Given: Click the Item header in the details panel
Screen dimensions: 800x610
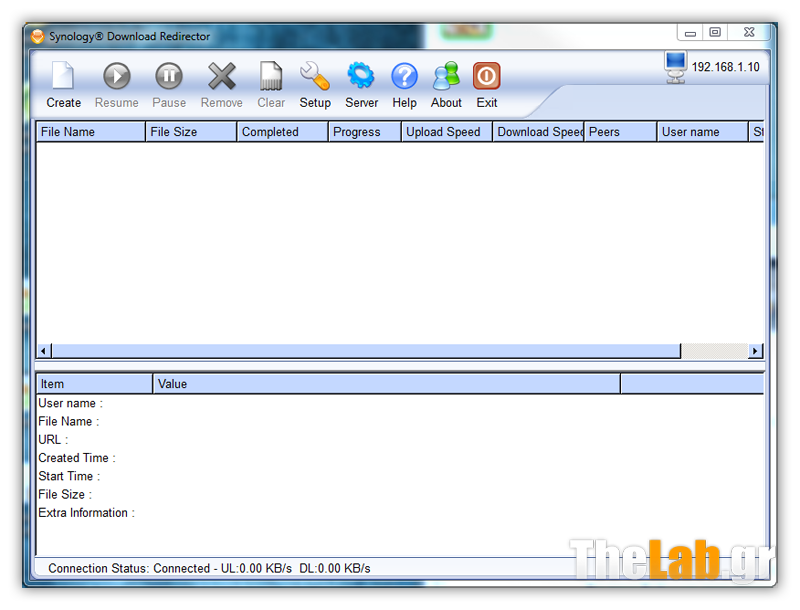Looking at the screenshot, I should click(x=93, y=383).
